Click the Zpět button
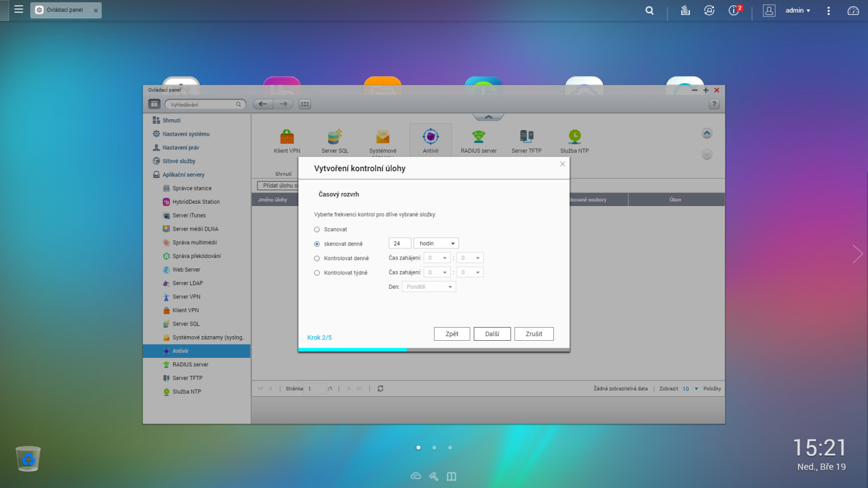 [452, 334]
